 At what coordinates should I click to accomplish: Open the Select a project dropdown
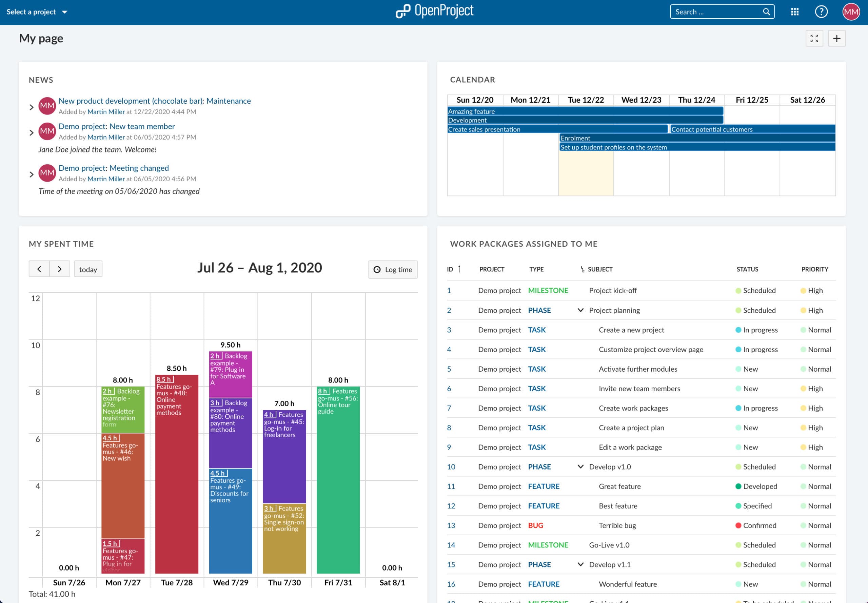click(x=37, y=12)
